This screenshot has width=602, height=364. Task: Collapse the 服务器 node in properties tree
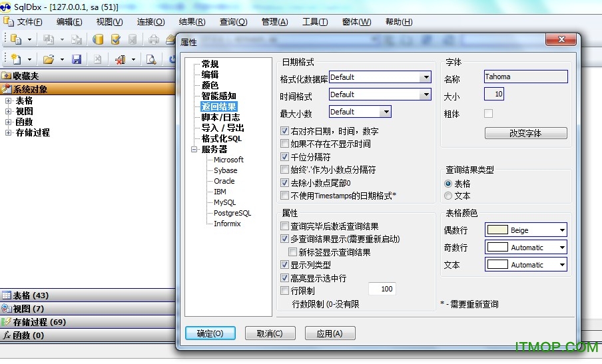[194, 149]
